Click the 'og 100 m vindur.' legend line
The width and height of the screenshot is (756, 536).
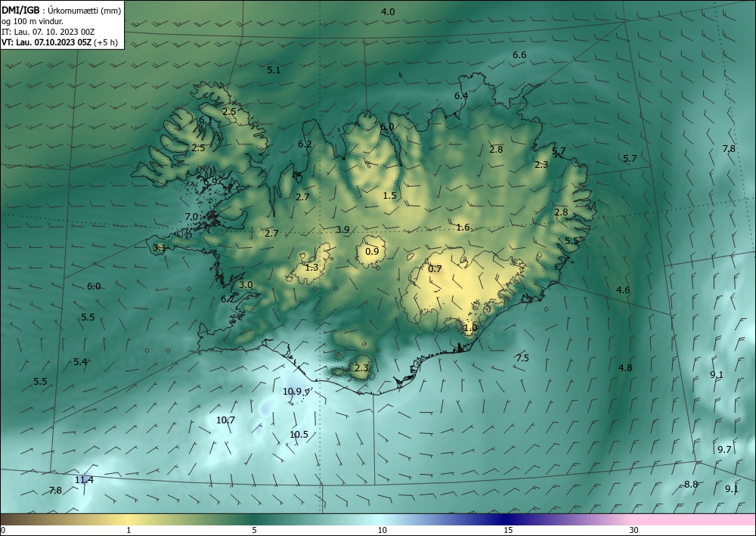coord(33,21)
